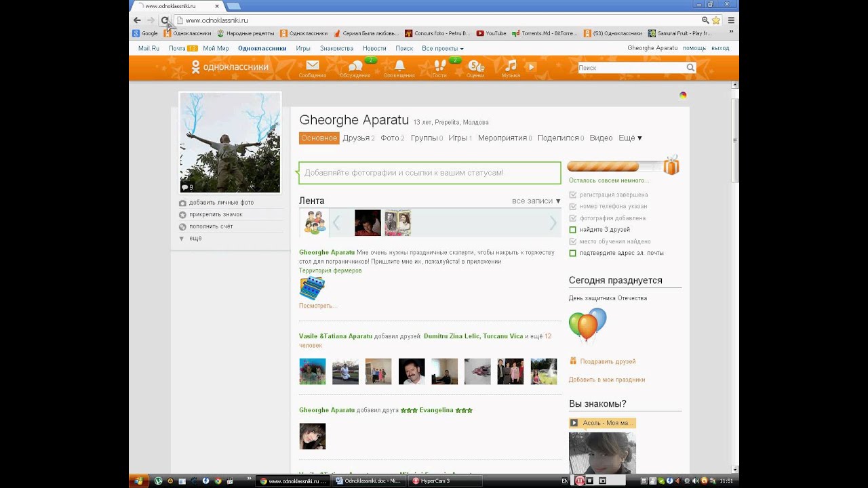Open Сообщения envelope icon

313,66
